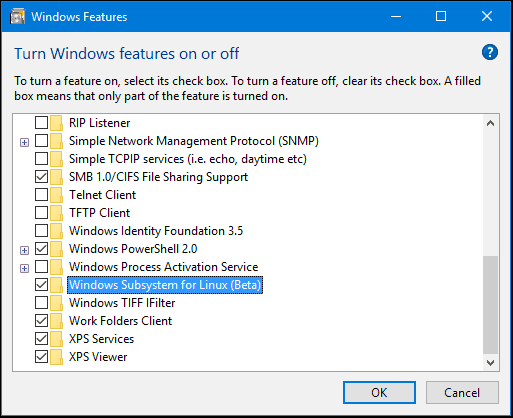Confirm changes with the OK button
The image size is (513, 418).
pyautogui.click(x=379, y=393)
